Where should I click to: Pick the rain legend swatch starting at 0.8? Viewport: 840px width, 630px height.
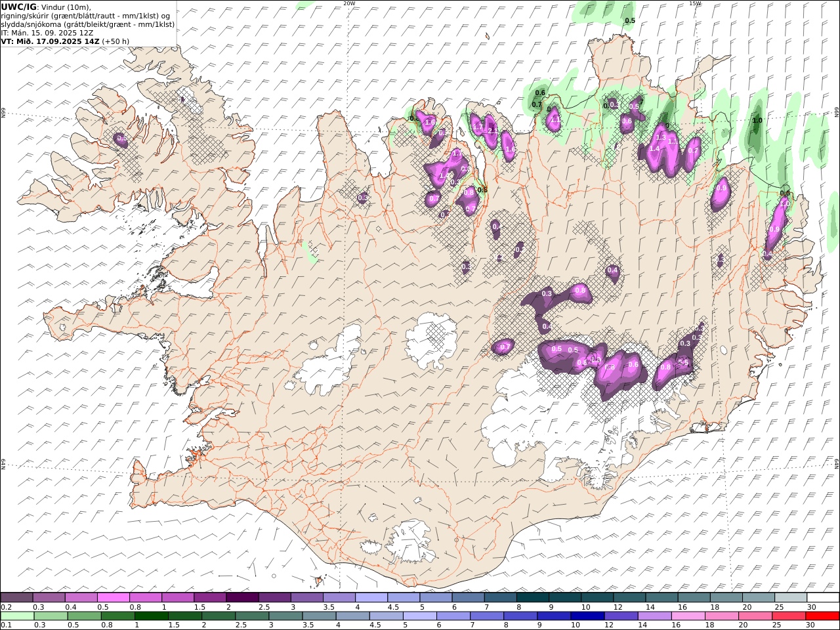pos(118,616)
